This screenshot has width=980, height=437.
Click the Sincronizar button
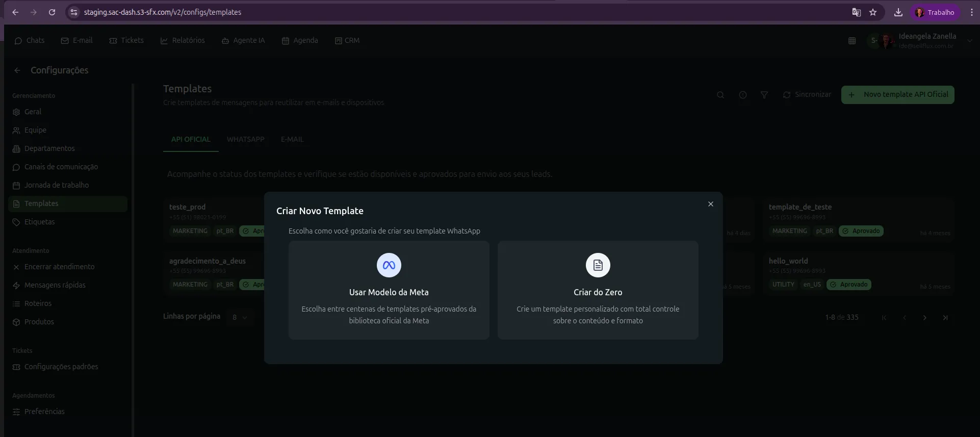coord(807,95)
